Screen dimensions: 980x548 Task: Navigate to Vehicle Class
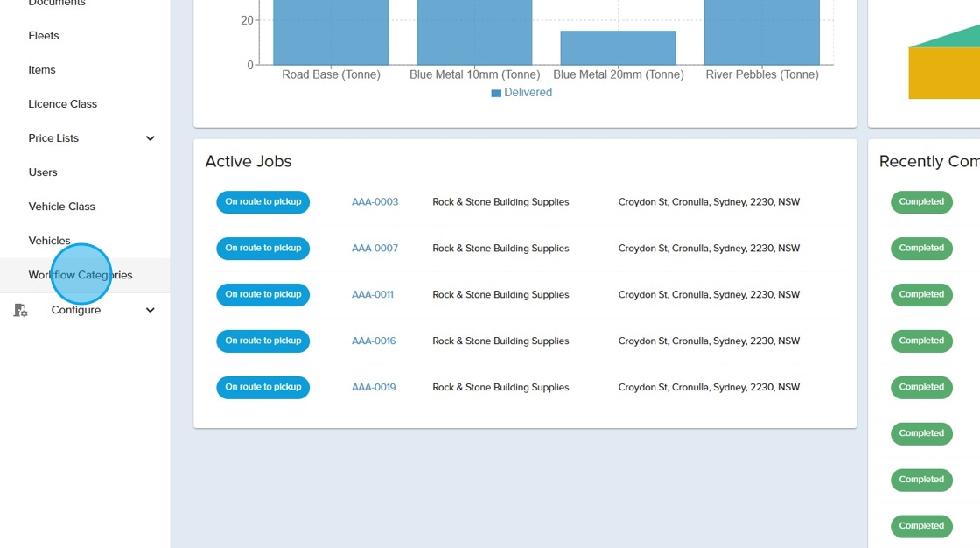click(x=61, y=207)
